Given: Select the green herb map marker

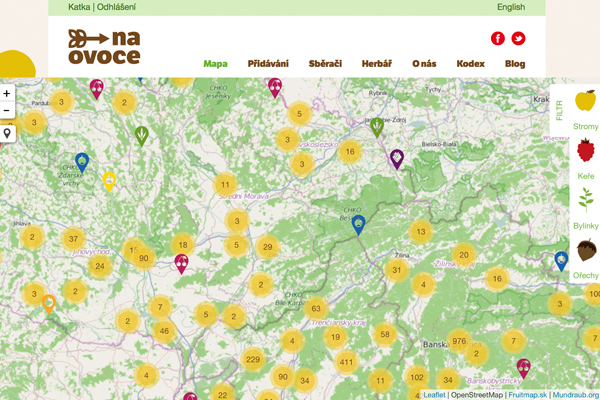Looking at the screenshot, I should point(142,134).
